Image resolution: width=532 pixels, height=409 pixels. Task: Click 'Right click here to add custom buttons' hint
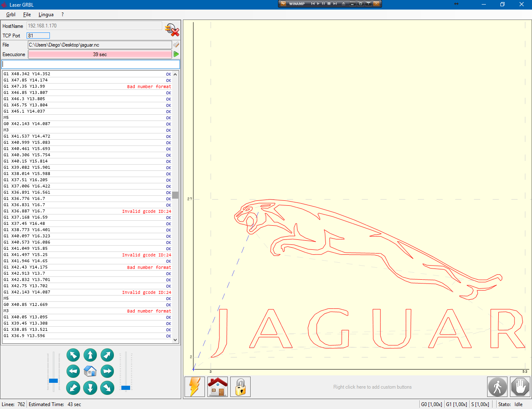[372, 387]
